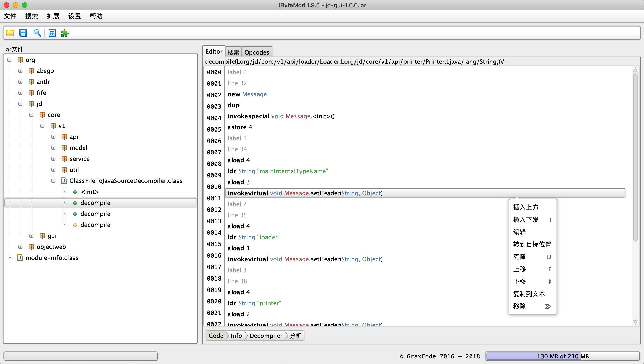
Task: Open module-info.class file in tree
Action: coord(52,258)
